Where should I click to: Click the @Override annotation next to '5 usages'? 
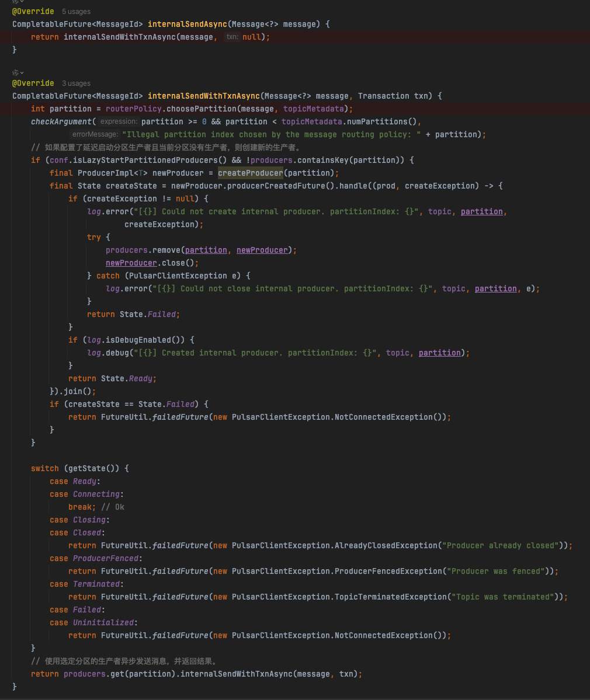click(x=33, y=11)
